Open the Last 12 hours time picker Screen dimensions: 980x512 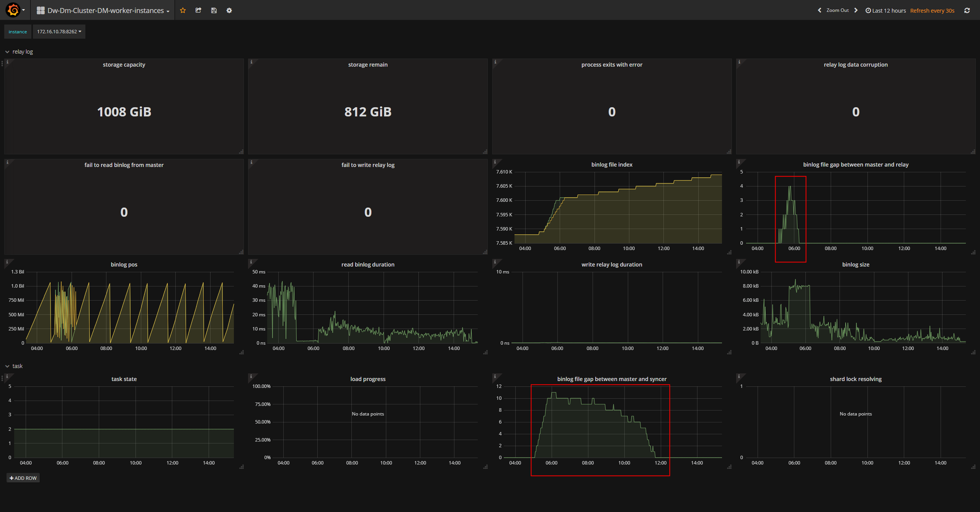(x=885, y=11)
